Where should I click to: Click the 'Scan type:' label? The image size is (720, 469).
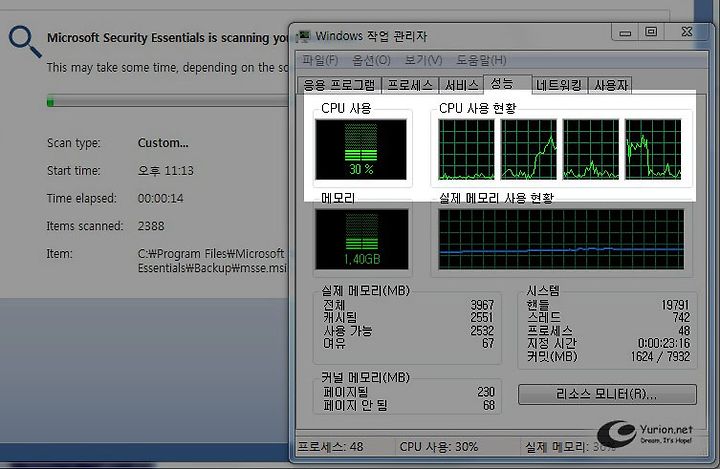tap(73, 143)
